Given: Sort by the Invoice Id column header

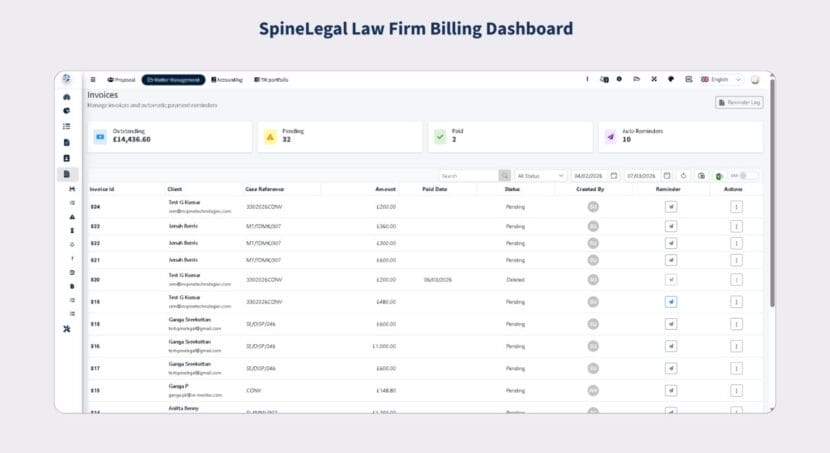Looking at the screenshot, I should tap(102, 189).
